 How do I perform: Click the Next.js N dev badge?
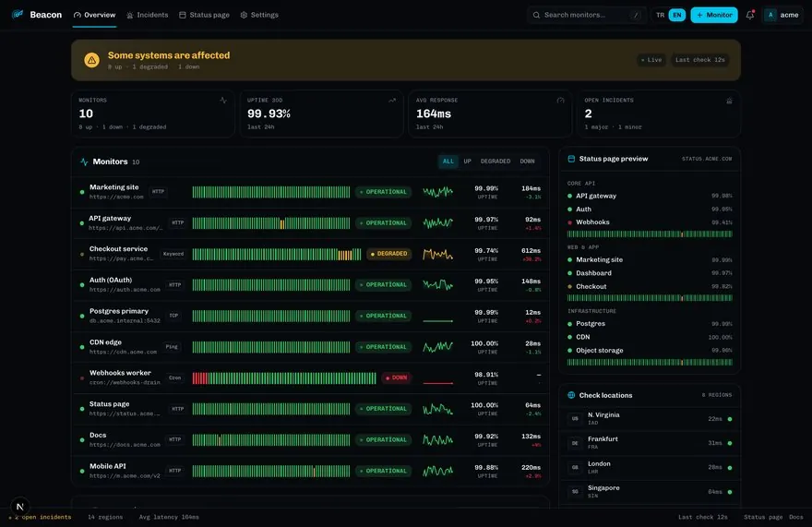tap(19, 507)
